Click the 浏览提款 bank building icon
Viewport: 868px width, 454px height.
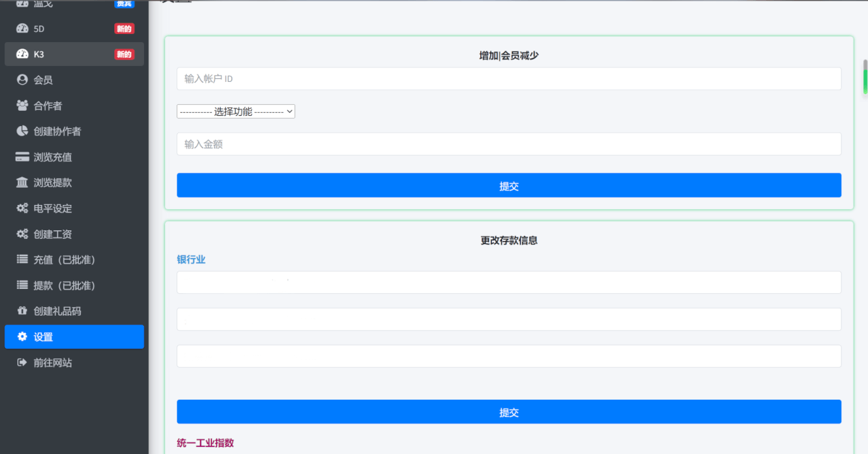tap(22, 182)
